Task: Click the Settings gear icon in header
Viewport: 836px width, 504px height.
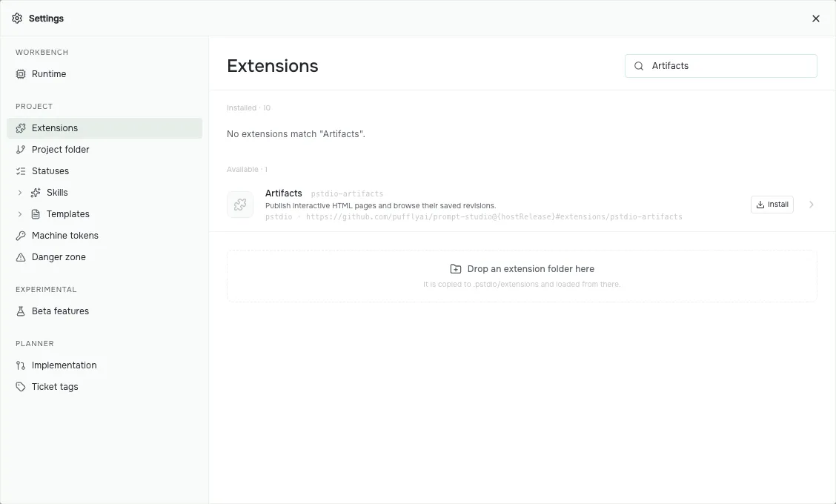Action: click(17, 18)
